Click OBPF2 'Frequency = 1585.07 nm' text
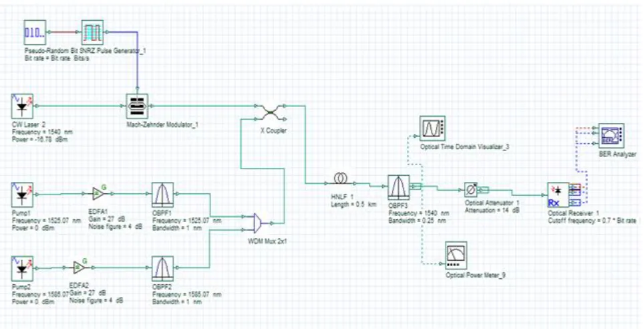This screenshot has width=644, height=329. tap(187, 294)
